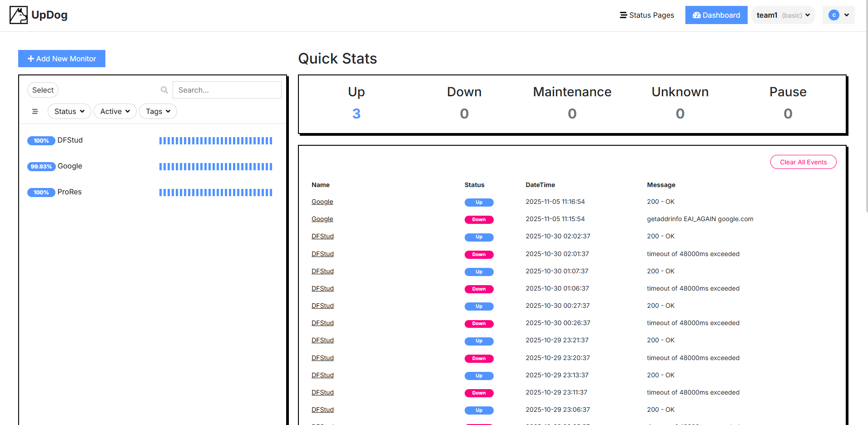868x425 pixels.
Task: Click DFStud's 100% uptime badge
Action: 41,141
